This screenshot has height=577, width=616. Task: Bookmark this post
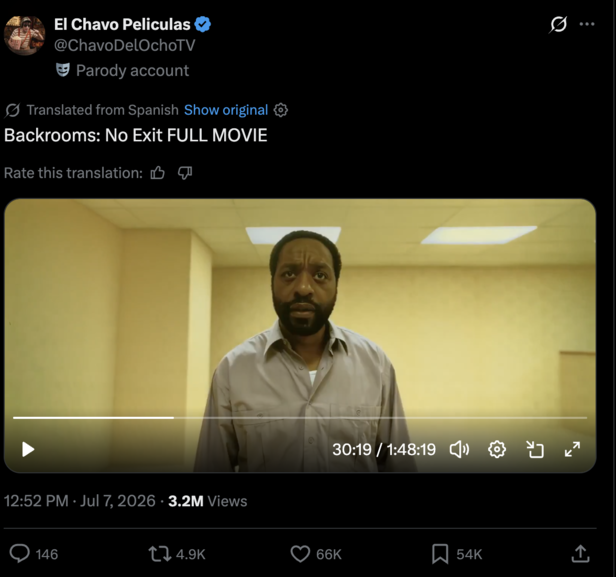click(440, 554)
